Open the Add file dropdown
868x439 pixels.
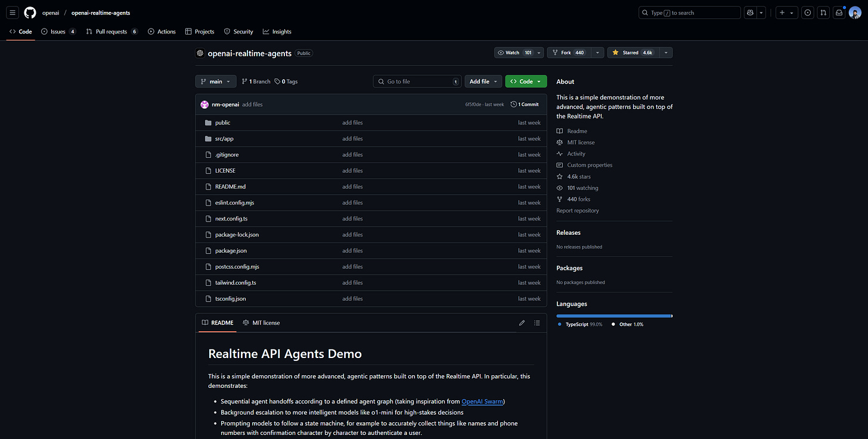[483, 82]
